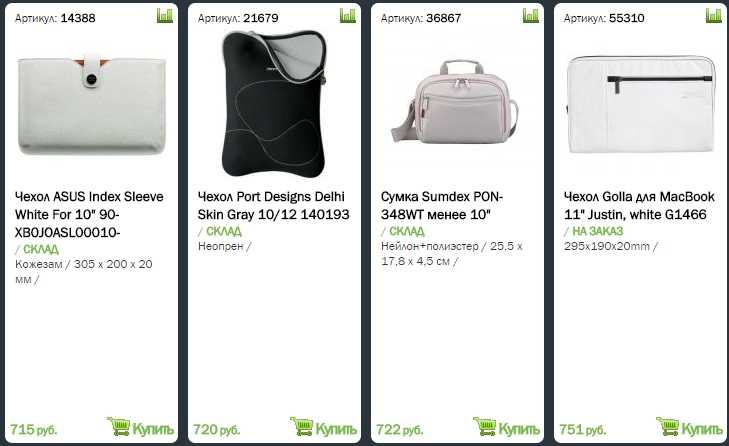
Task: Click Купить next to 720 руб.
Action: 336,429
